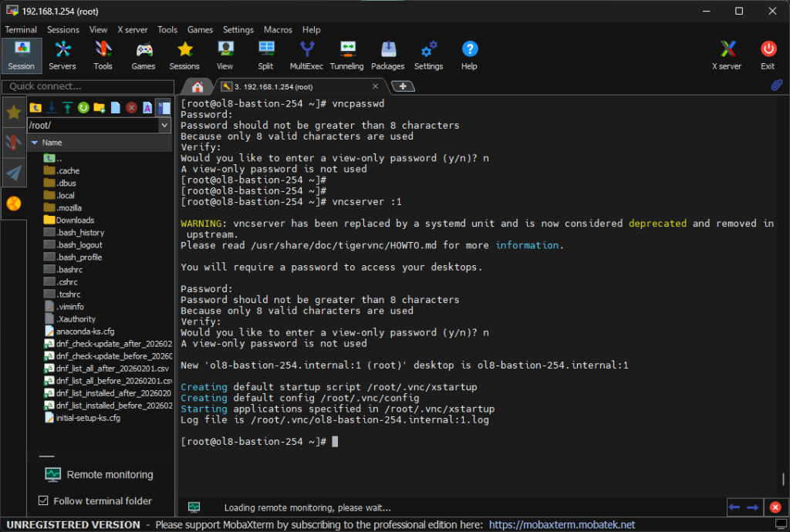The image size is (790, 532).
Task: Open the Packages manager icon
Action: pos(387,56)
